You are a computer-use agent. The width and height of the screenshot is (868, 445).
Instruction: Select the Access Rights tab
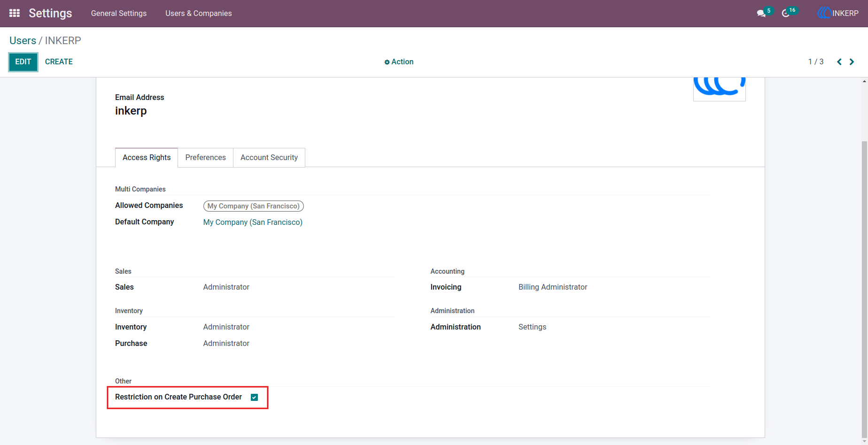tap(147, 158)
